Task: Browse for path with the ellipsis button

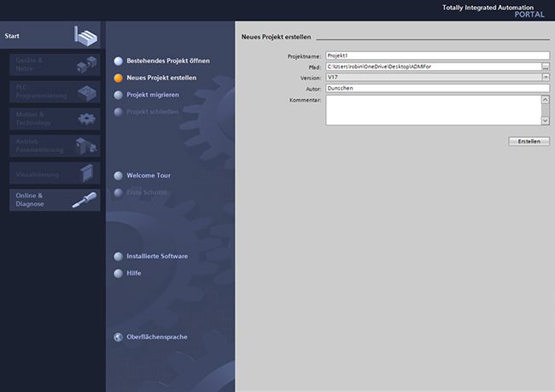Action: coord(546,67)
